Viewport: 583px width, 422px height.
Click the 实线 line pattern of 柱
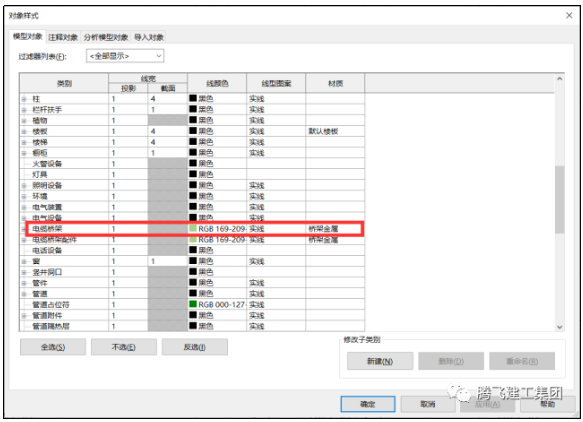tap(276, 99)
